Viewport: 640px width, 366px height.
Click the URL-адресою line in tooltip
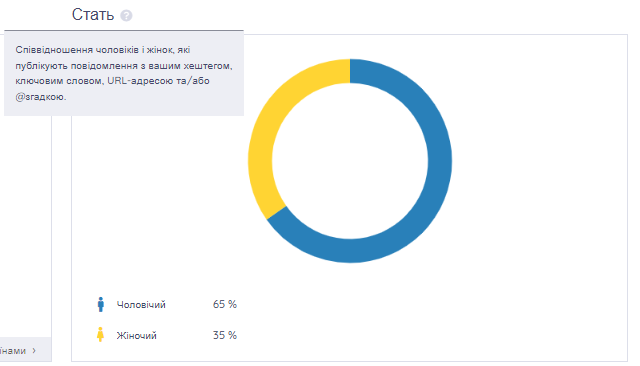(112, 81)
